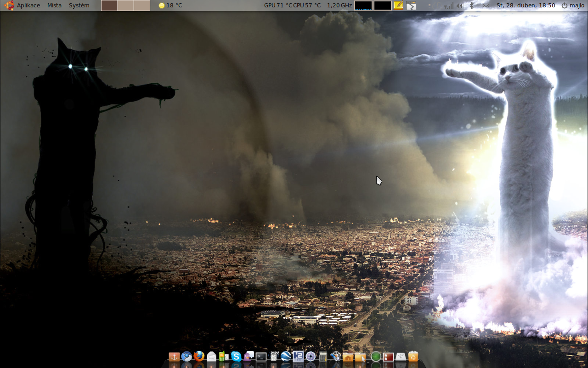Click the Ubuntu logo in panel
Viewport: 588px width, 368px height.
tap(9, 6)
